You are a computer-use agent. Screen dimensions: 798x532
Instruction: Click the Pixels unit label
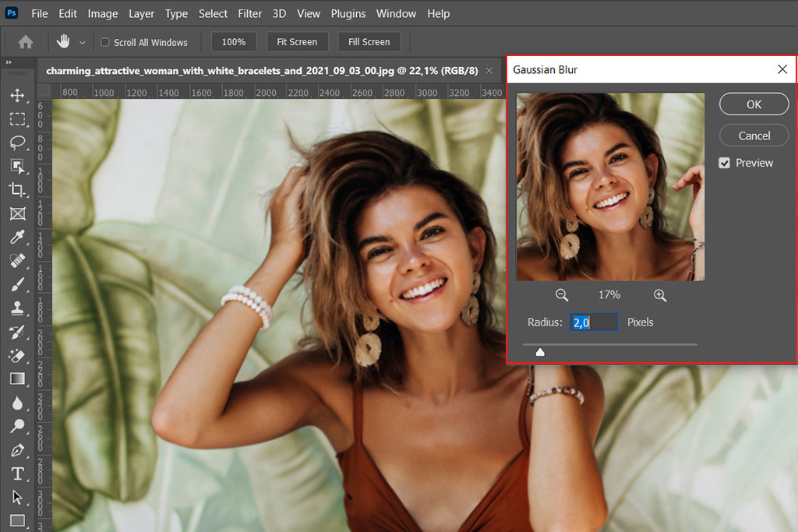(641, 322)
